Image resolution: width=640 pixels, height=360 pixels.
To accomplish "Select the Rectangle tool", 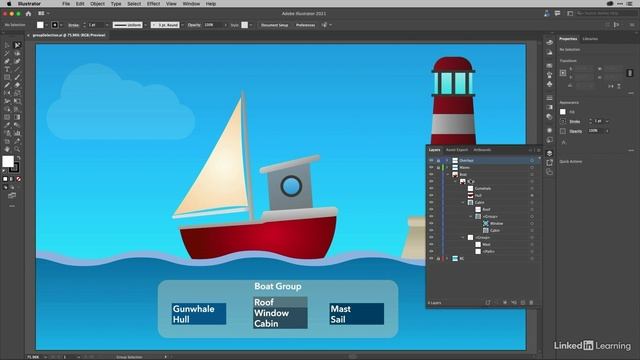I will 7,77.
